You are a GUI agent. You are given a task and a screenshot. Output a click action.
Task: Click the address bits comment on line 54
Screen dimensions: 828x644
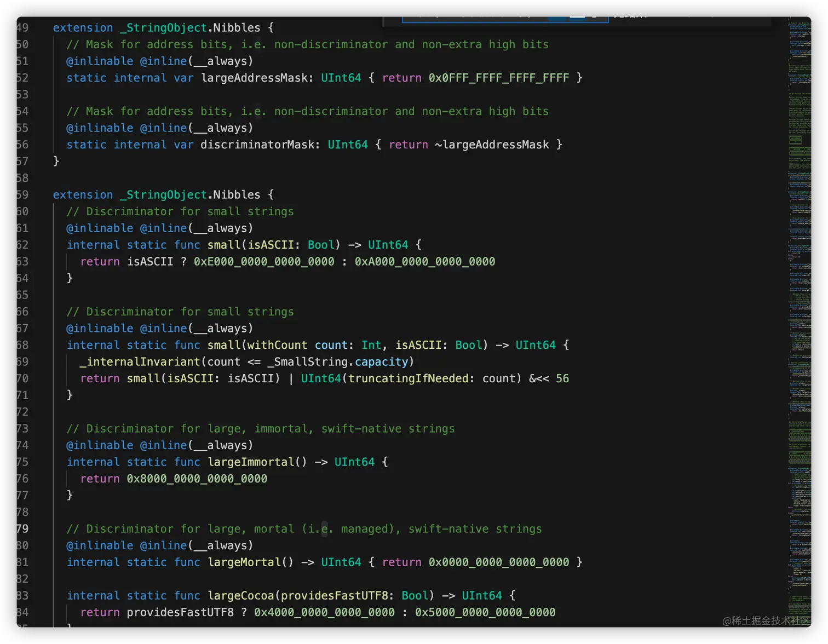coord(308,111)
